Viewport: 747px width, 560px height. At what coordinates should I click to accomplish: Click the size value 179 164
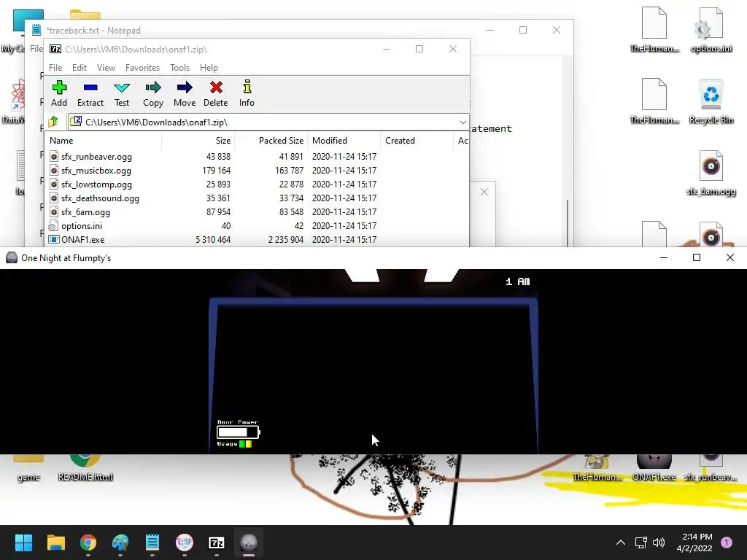pyautogui.click(x=216, y=171)
